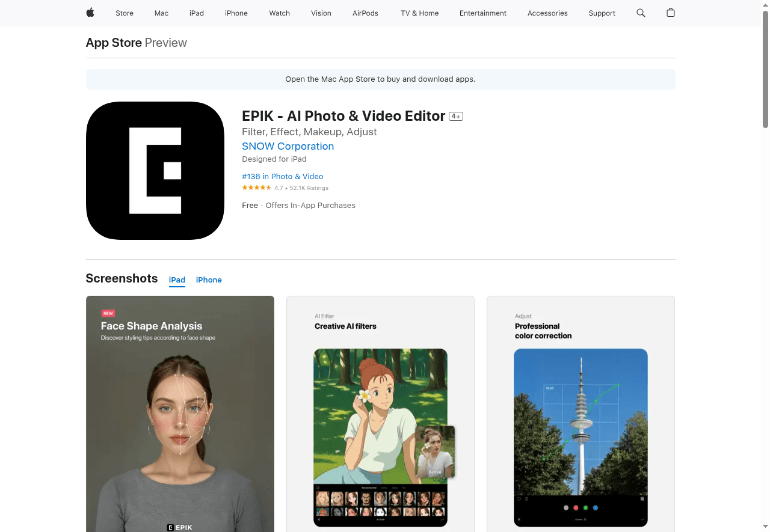The height and width of the screenshot is (532, 770).
Task: Click the 4+ age rating badge
Action: pos(456,117)
